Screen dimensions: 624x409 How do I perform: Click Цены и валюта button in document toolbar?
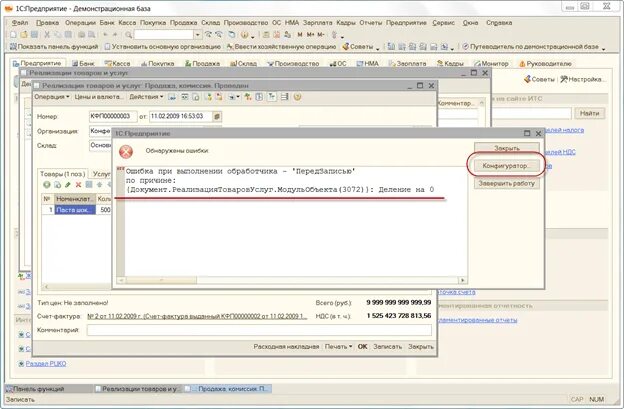(99, 97)
